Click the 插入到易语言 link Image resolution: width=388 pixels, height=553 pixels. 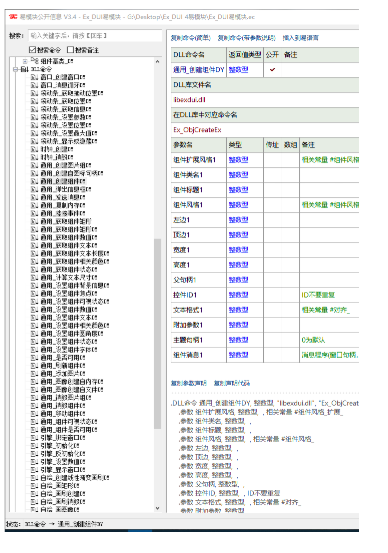(x=301, y=38)
